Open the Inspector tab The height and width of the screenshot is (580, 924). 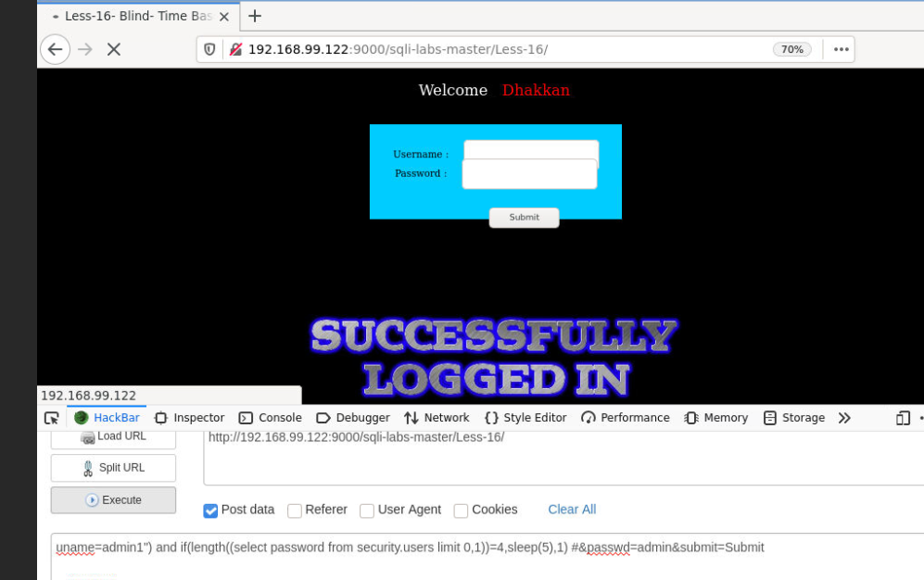pyautogui.click(x=190, y=418)
